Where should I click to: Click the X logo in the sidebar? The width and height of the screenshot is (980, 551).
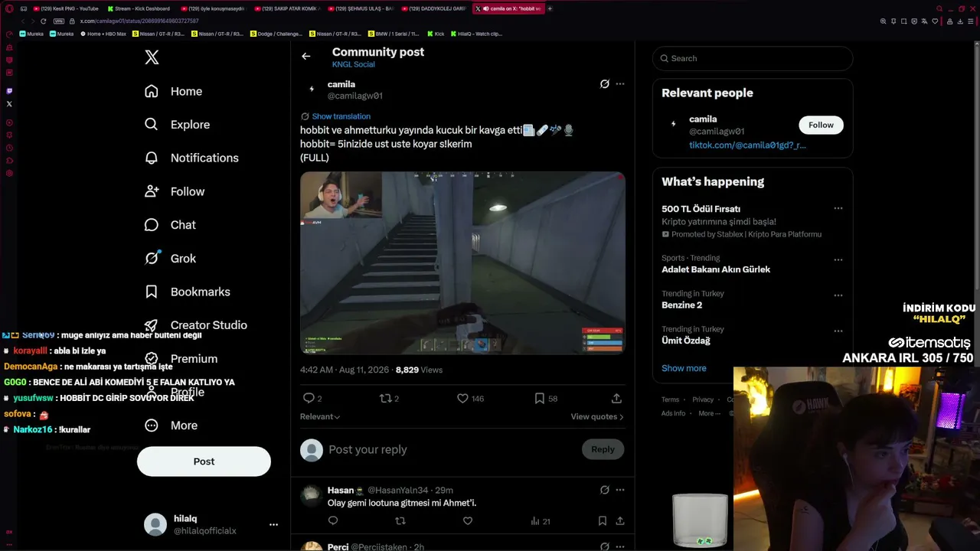[152, 57]
